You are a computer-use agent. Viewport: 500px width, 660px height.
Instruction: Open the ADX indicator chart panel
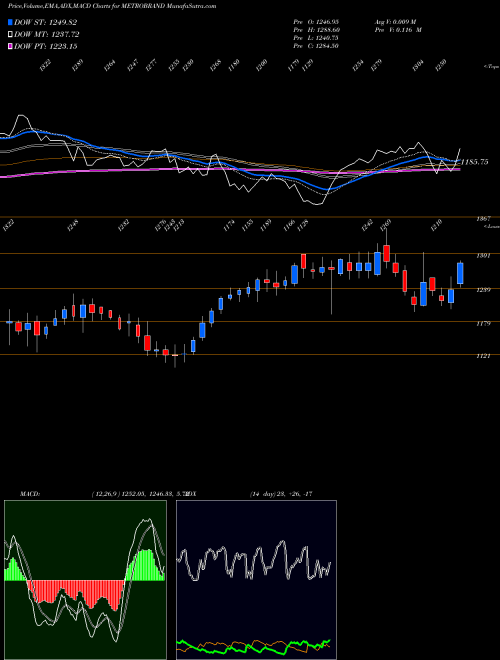pyautogui.click(x=256, y=580)
